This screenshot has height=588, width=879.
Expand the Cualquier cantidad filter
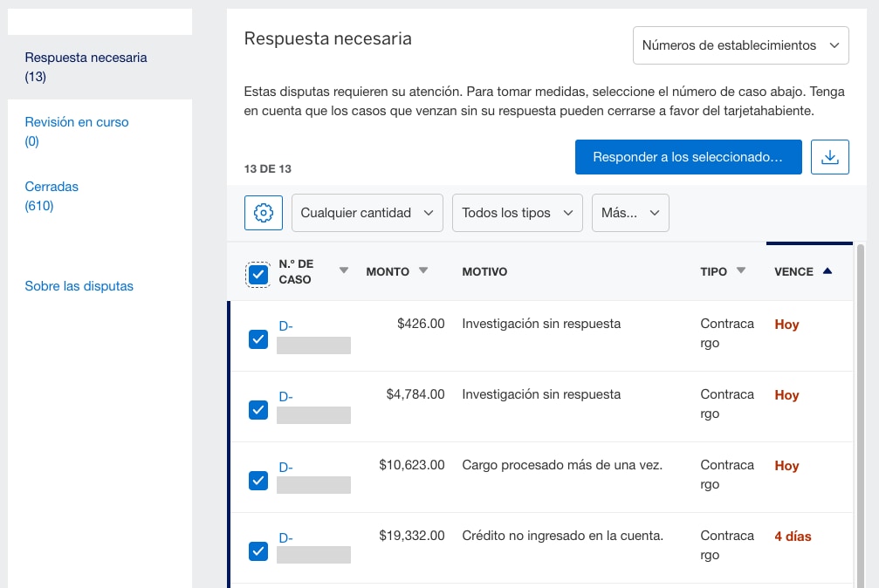(x=367, y=212)
